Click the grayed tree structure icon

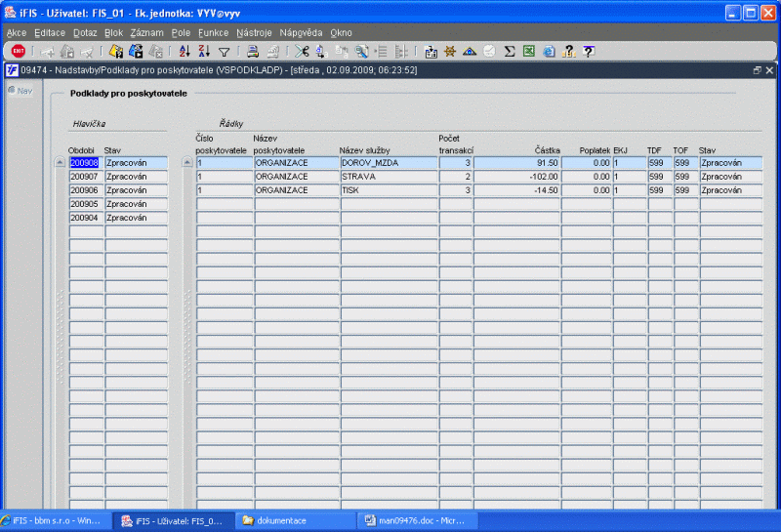(401, 52)
